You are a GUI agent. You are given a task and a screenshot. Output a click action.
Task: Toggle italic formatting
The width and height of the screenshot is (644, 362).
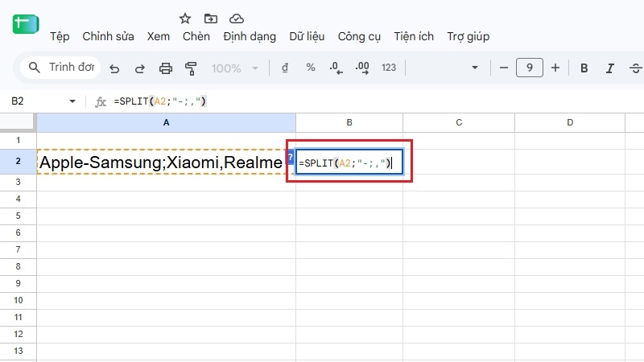(610, 68)
